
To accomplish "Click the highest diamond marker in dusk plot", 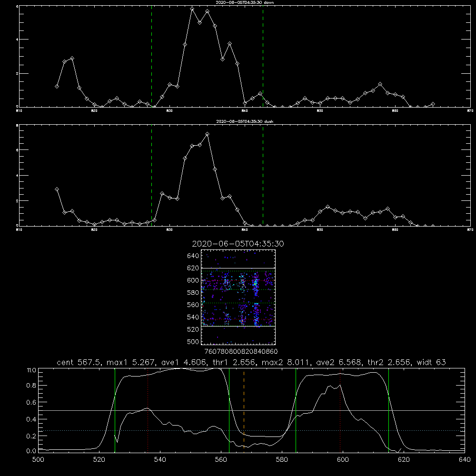I will [x=208, y=134].
